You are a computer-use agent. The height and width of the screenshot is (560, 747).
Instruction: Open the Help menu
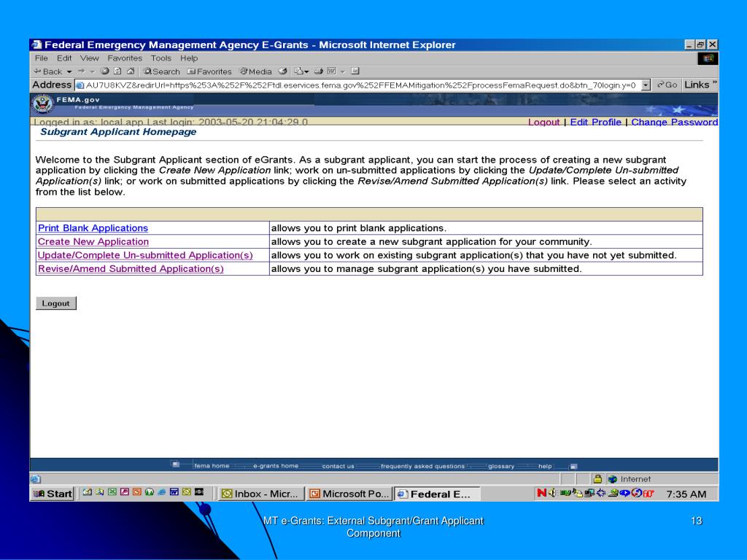click(189, 58)
